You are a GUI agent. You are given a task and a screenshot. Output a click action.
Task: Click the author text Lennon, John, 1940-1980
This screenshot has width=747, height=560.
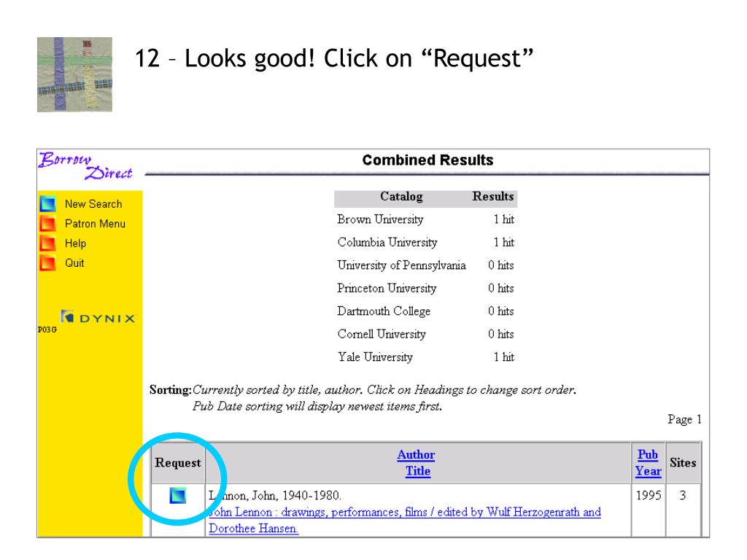(x=275, y=495)
